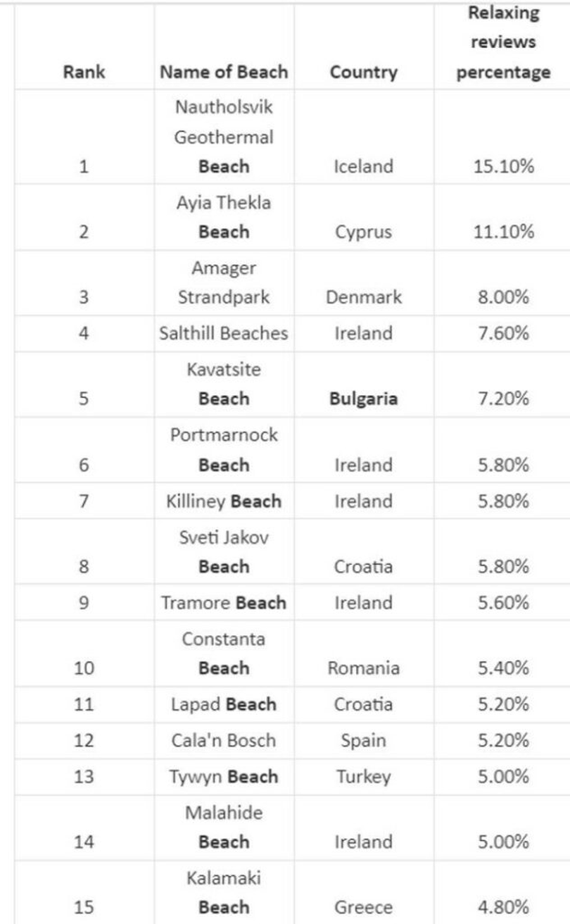Click the Iceland country cell

[363, 167]
